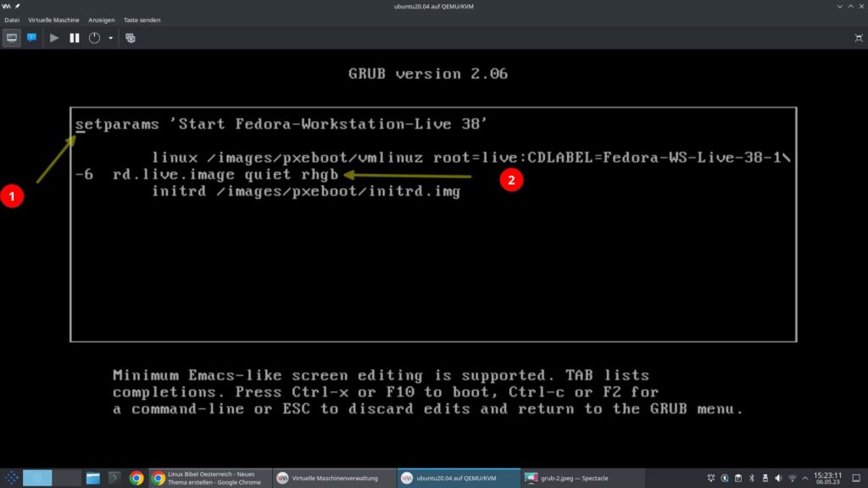Switch to Linux Bibel Oesterreich Chrome window

click(210, 478)
